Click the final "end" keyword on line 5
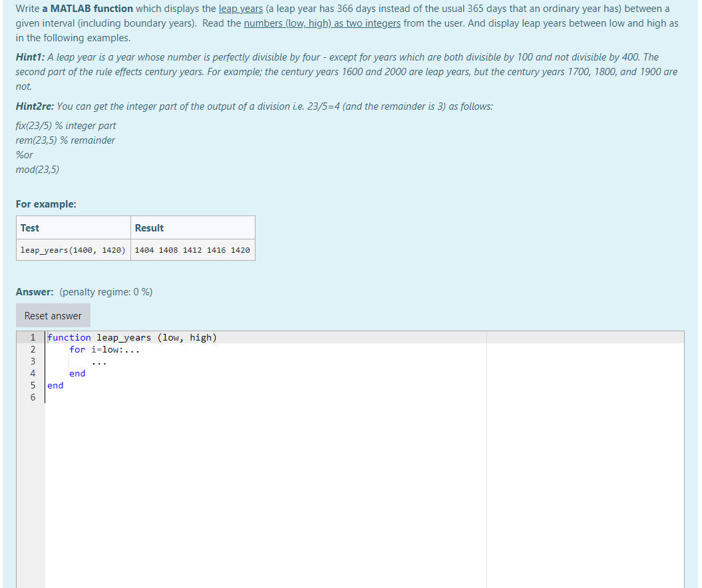702x588 pixels. tap(55, 385)
